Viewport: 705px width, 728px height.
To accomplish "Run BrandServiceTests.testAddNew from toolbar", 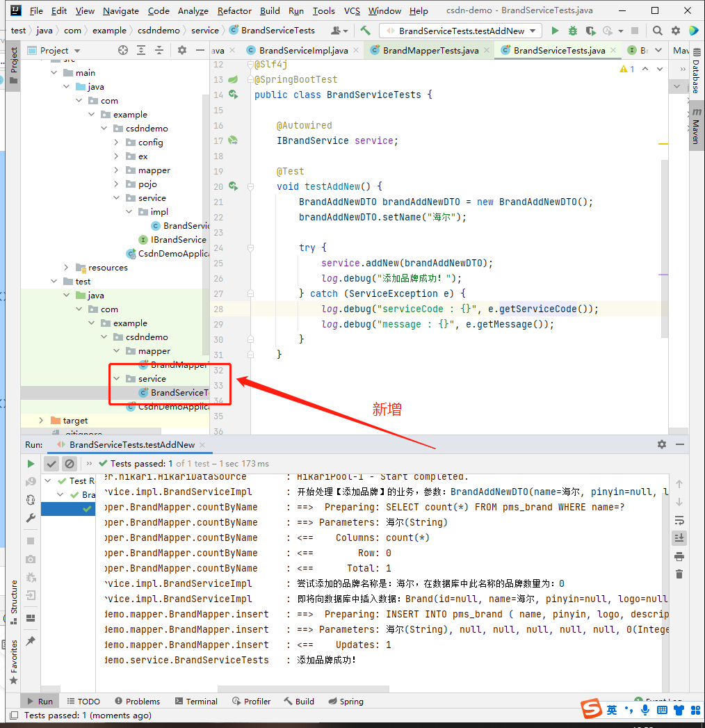I will tap(555, 31).
